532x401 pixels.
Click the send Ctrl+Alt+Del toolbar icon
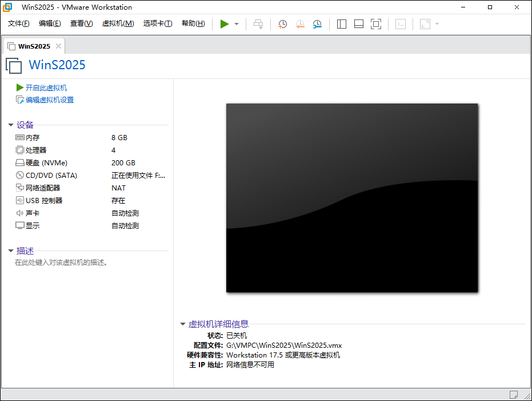pos(258,24)
